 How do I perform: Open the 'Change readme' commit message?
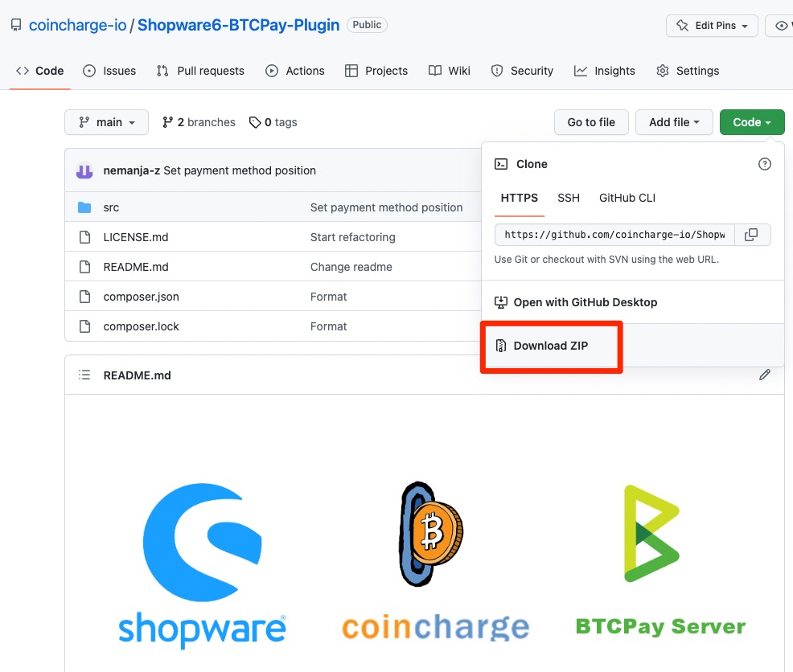point(351,267)
